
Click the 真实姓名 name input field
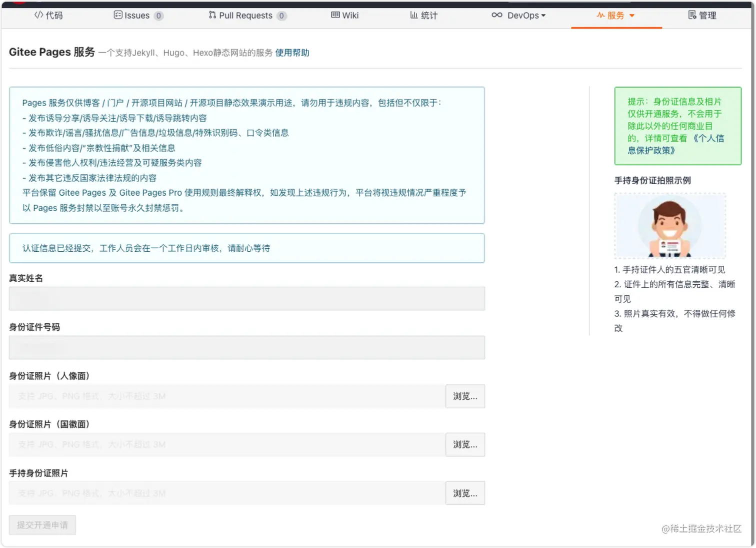(x=247, y=299)
